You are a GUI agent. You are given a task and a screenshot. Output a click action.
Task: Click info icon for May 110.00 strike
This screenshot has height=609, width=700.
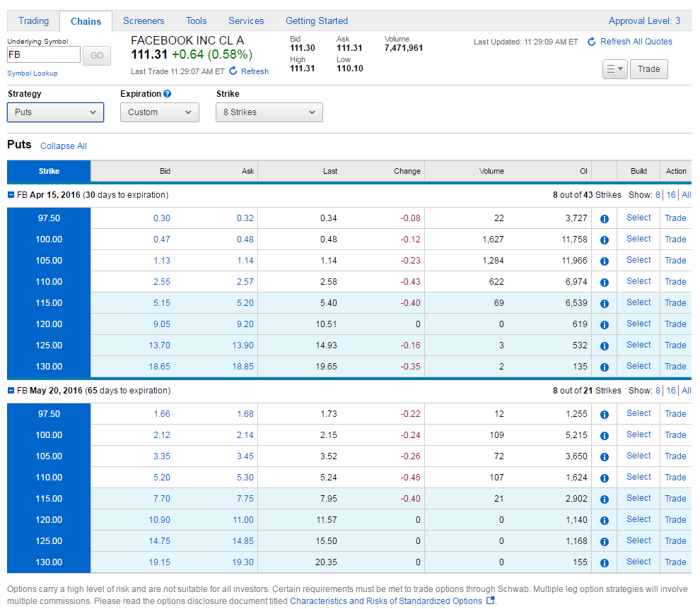(x=604, y=478)
